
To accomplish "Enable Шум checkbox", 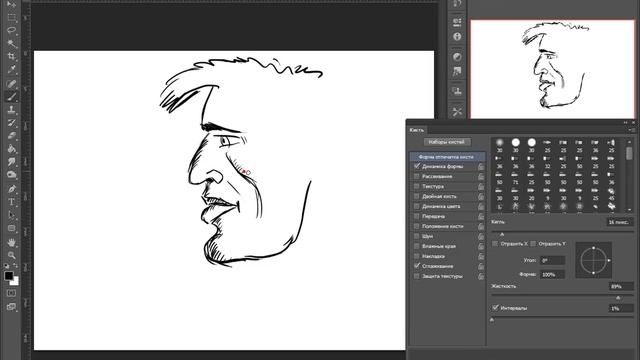I will 417,236.
